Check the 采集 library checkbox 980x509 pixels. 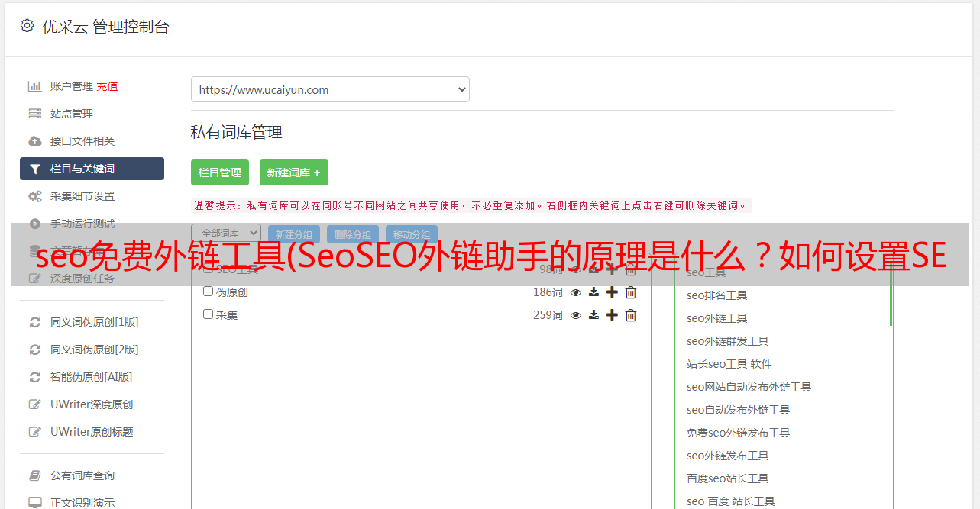coord(209,314)
